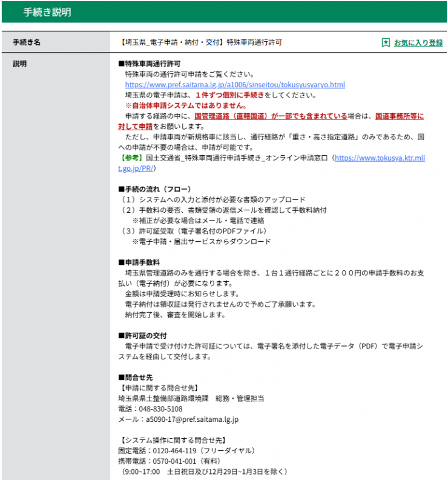
Task: Click the red text ※自治体申請システムではありません。
Action: [x=186, y=105]
